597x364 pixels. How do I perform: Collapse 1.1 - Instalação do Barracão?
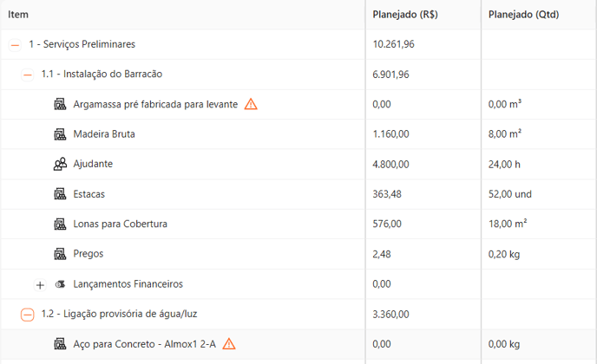click(x=28, y=75)
